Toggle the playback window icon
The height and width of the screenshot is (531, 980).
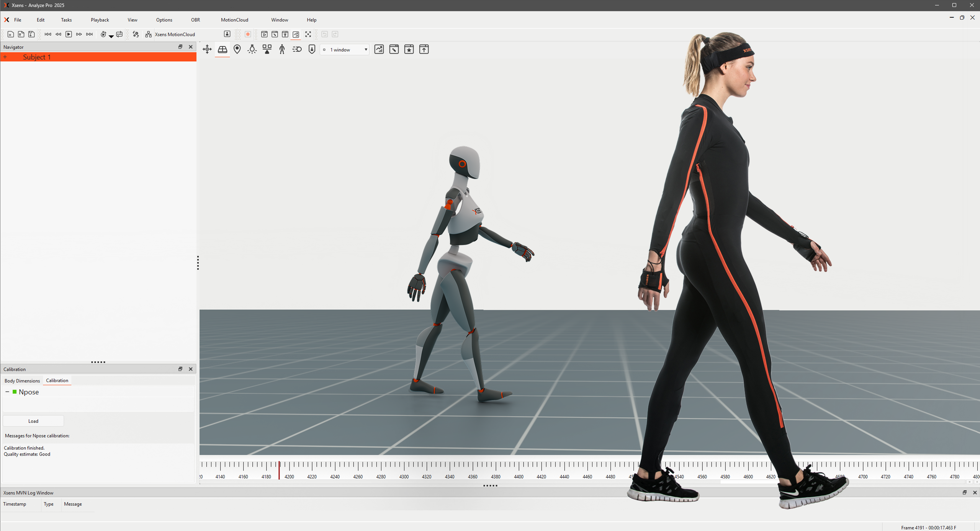(x=264, y=34)
